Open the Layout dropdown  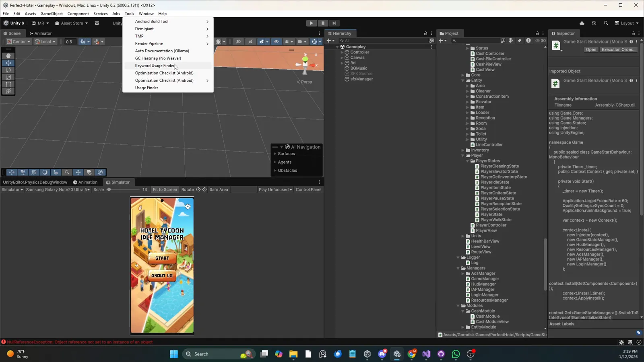coord(626,23)
